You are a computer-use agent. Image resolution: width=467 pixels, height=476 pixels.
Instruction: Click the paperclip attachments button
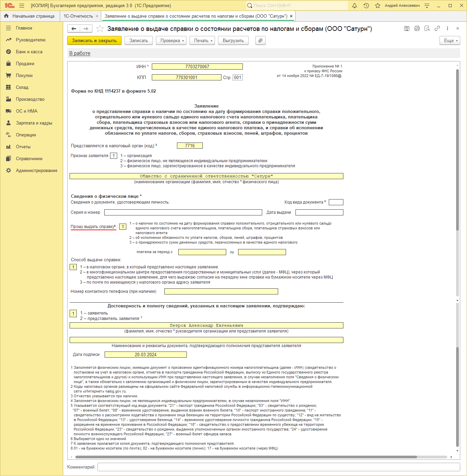pyautogui.click(x=261, y=40)
